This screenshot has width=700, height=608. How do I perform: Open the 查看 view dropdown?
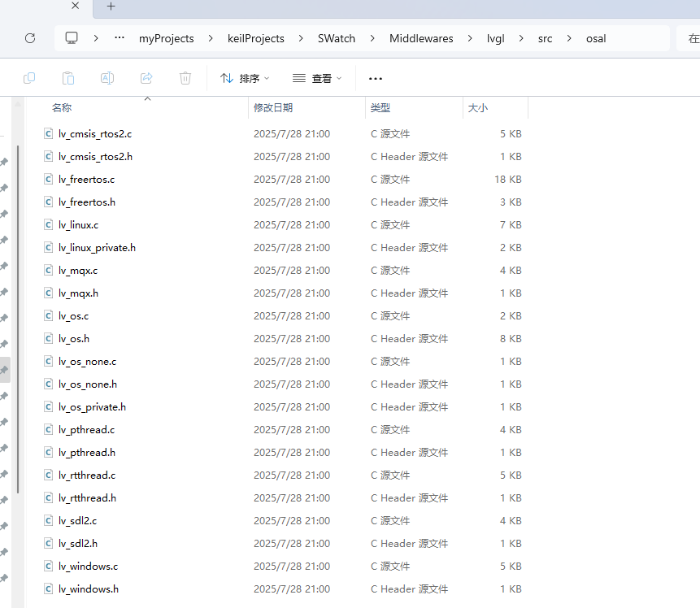[x=317, y=78]
